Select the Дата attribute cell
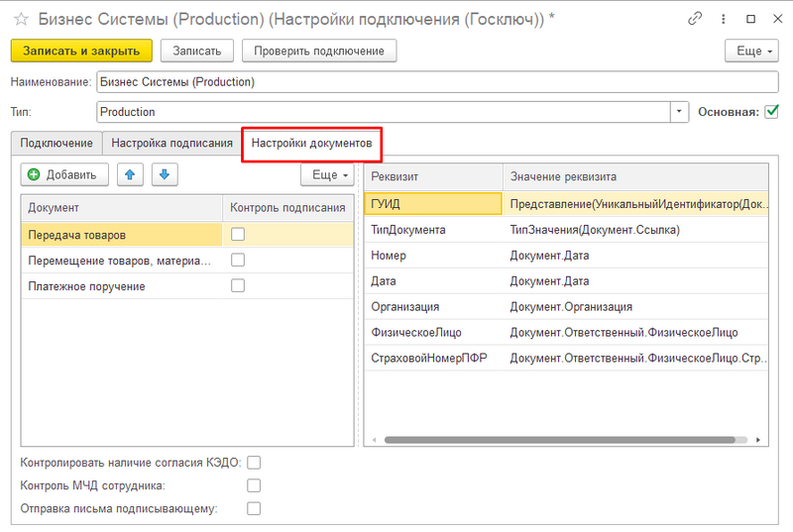Screen dimensions: 793x532 click(433, 281)
